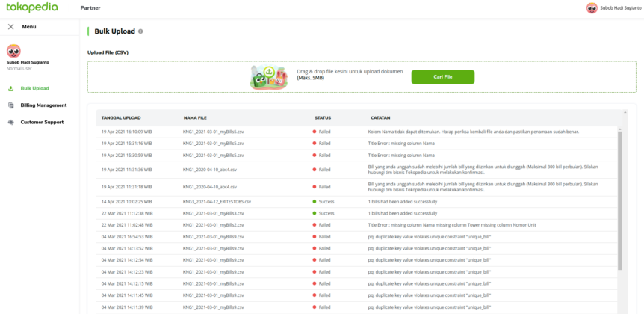644x314 pixels.
Task: Click the Customer Support icon
Action: coord(11,122)
